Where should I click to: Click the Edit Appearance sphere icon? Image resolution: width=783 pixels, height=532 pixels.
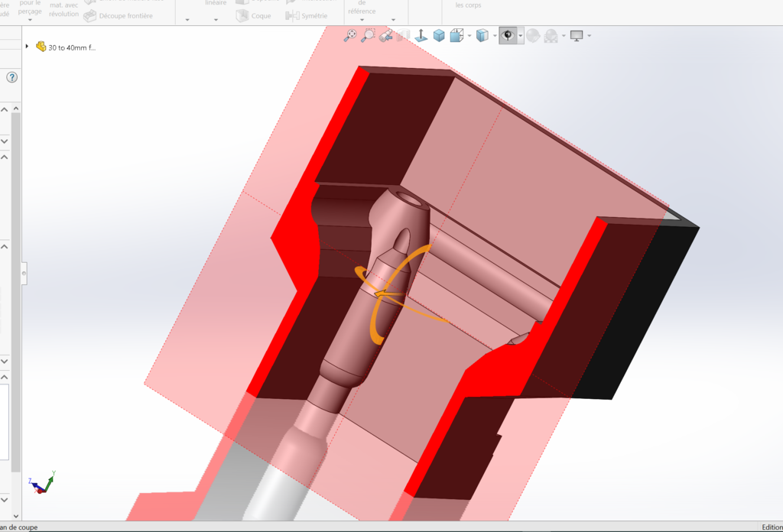pos(533,35)
